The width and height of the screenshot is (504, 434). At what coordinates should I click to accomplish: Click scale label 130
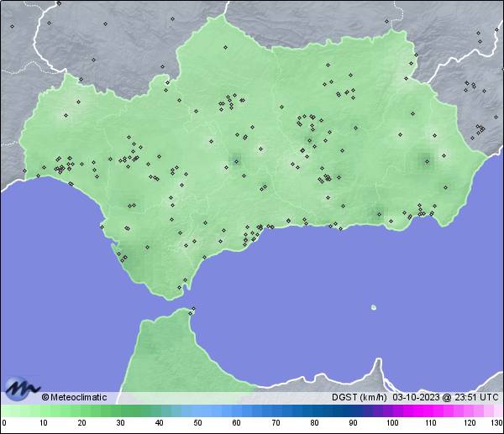click(497, 423)
